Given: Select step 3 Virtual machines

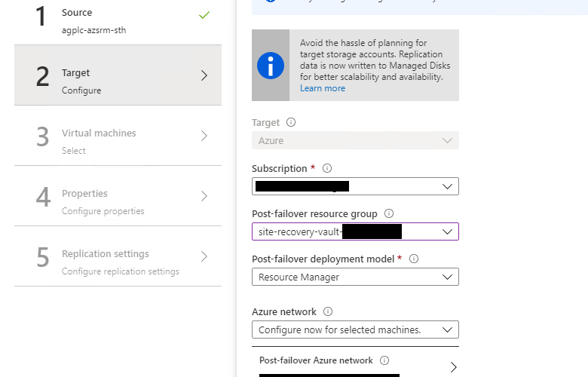Looking at the screenshot, I should pos(118,136).
